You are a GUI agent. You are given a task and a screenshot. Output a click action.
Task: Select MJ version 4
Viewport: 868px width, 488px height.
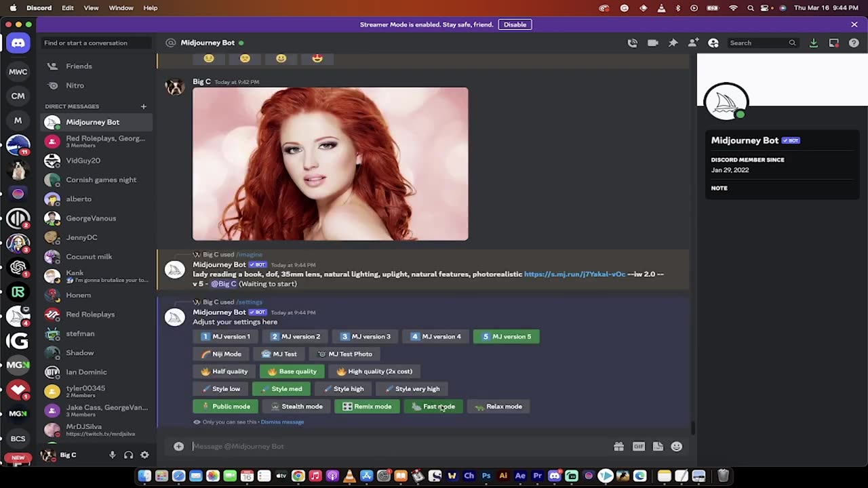coord(435,336)
